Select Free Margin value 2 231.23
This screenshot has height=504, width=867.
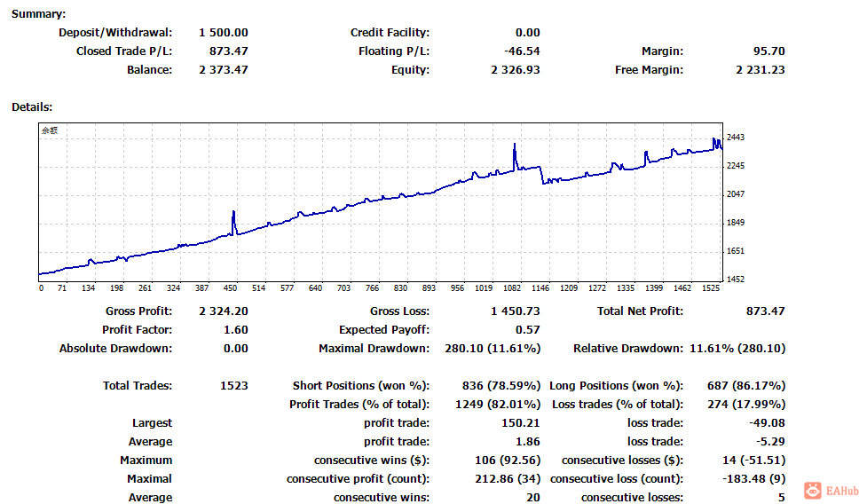pyautogui.click(x=761, y=70)
